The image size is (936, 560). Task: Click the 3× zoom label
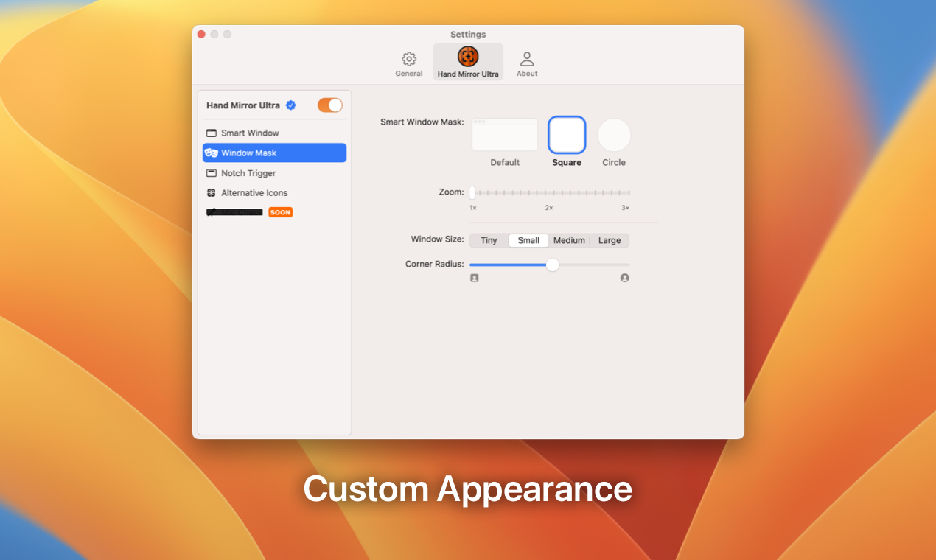coord(625,208)
